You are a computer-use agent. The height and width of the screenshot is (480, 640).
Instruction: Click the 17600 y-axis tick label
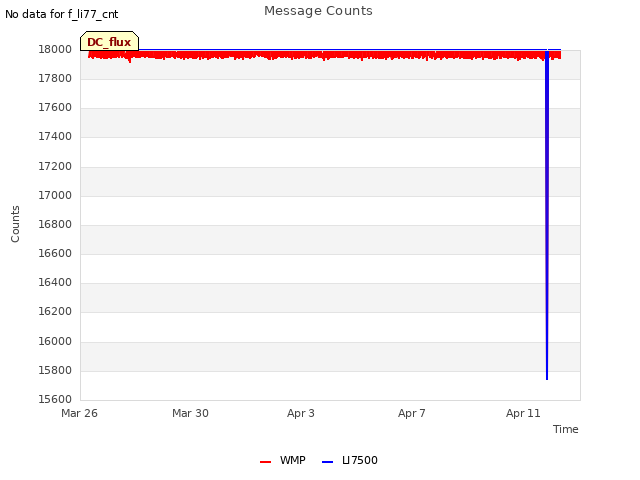[55, 107]
